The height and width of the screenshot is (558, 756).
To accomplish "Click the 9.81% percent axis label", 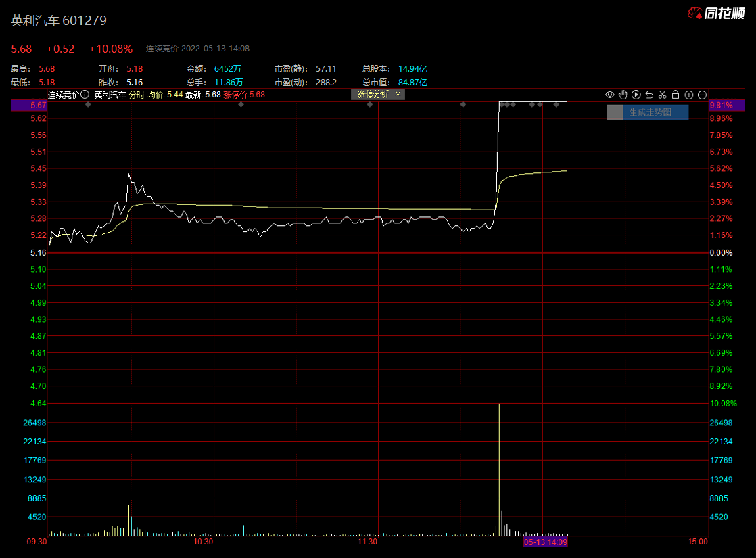I will pos(726,105).
